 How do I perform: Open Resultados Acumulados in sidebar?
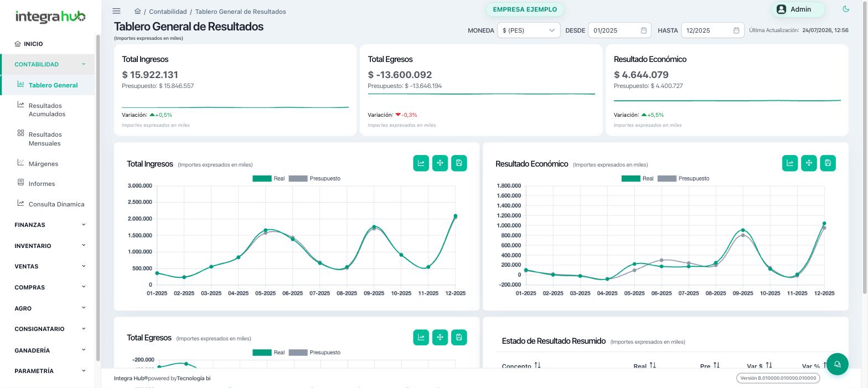pyautogui.click(x=46, y=110)
